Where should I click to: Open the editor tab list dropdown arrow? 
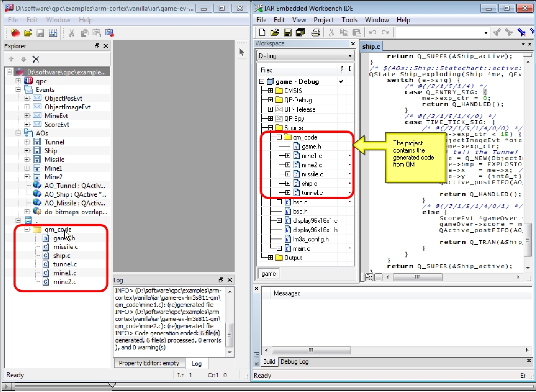[523, 44]
